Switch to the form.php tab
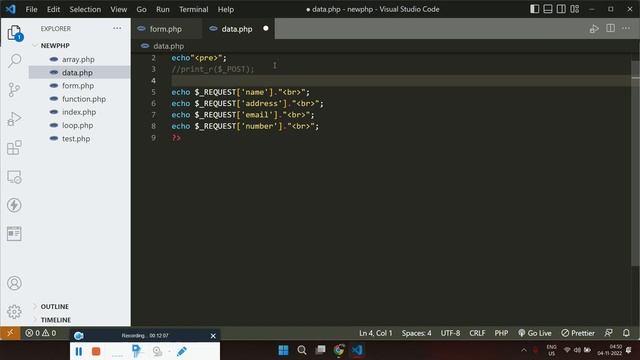Image resolution: width=640 pixels, height=360 pixels. (x=166, y=29)
